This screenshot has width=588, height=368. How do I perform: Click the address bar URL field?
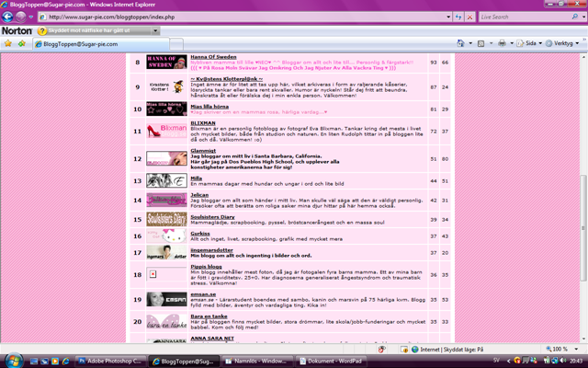pos(242,17)
